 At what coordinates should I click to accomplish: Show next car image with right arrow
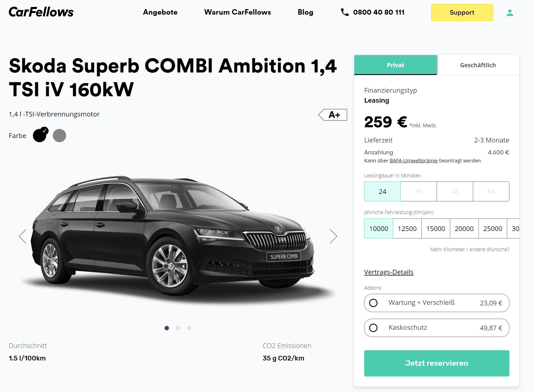point(333,236)
